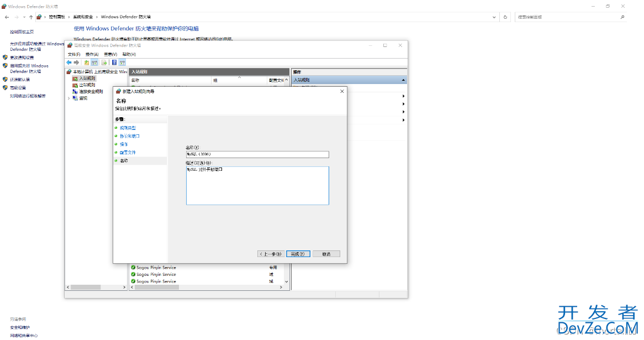Click the shield icon beside 更改通知设置
The image size is (644, 340).
tap(6, 57)
